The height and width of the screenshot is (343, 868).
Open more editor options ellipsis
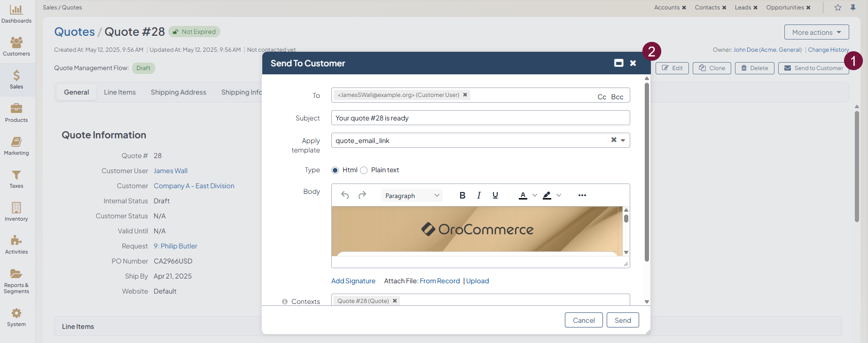click(582, 195)
